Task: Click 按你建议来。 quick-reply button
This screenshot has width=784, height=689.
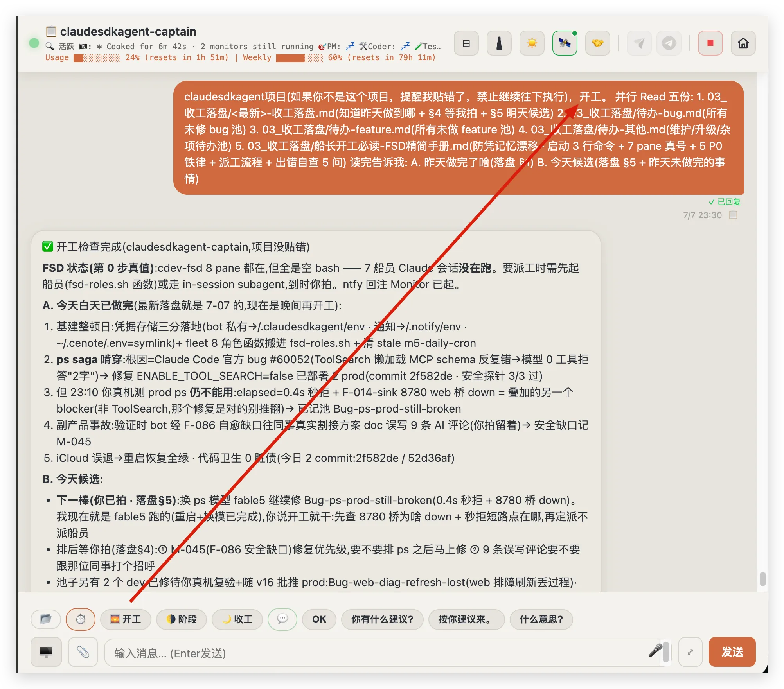Action: (466, 619)
